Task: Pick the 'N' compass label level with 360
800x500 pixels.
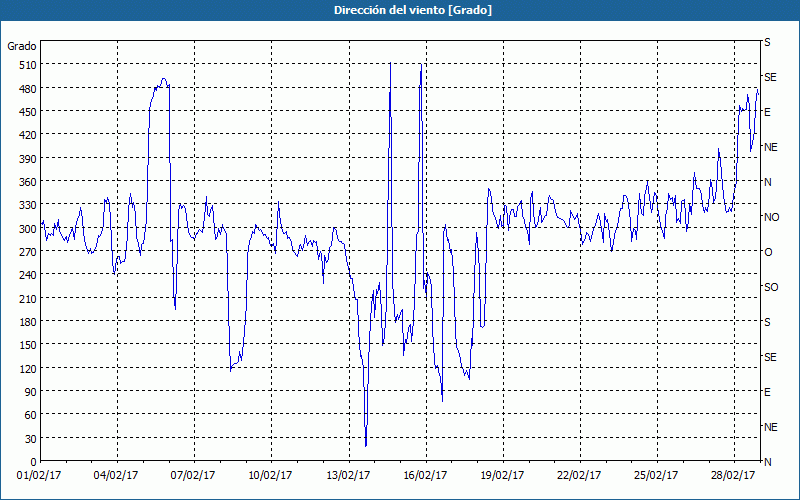Action: [767, 182]
